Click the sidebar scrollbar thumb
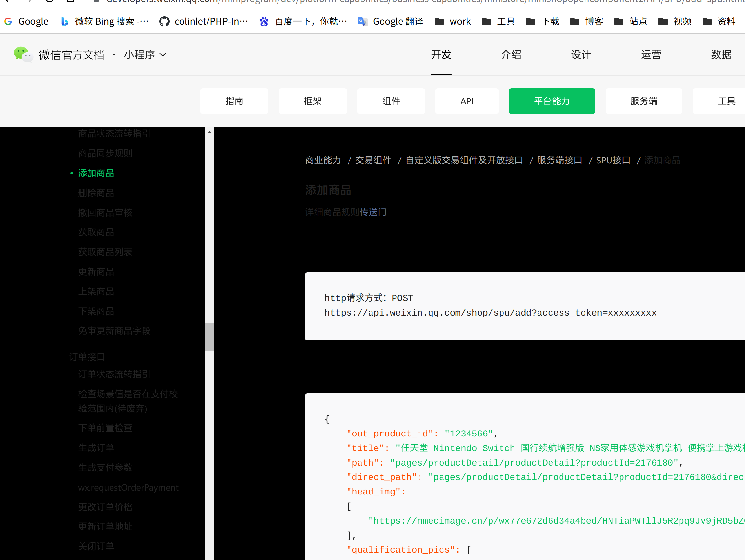 click(x=209, y=336)
